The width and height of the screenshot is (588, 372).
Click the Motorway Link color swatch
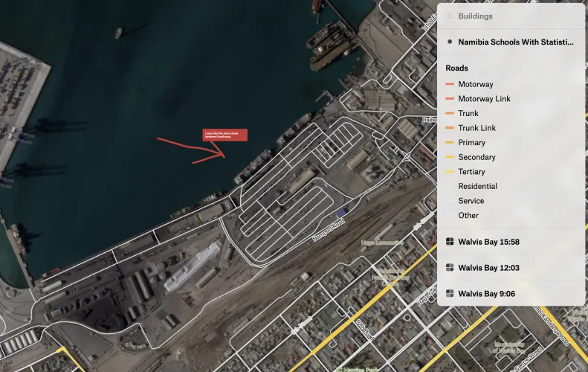(x=450, y=99)
